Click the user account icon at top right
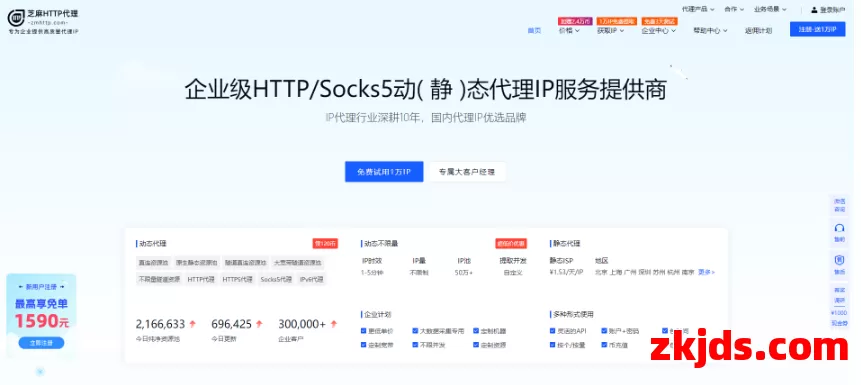The height and width of the screenshot is (385, 861). [814, 10]
